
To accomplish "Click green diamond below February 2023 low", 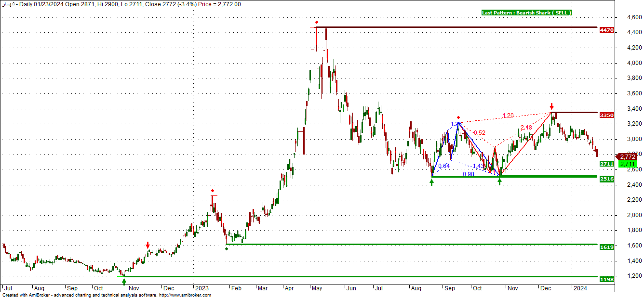I will [x=227, y=248].
